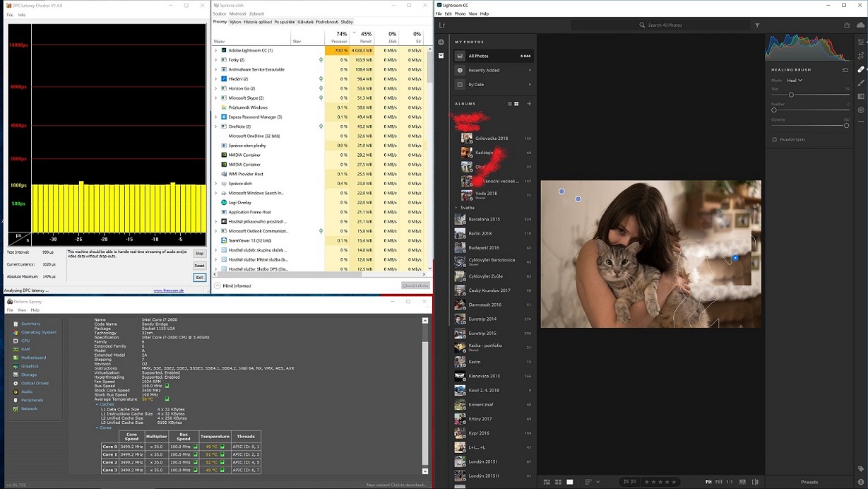Switch to Photo Grid view icon
868x489 pixels.
(x=547, y=482)
